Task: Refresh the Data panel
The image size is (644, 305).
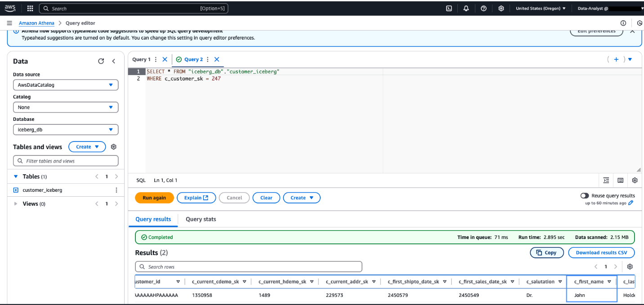Action: [101, 61]
